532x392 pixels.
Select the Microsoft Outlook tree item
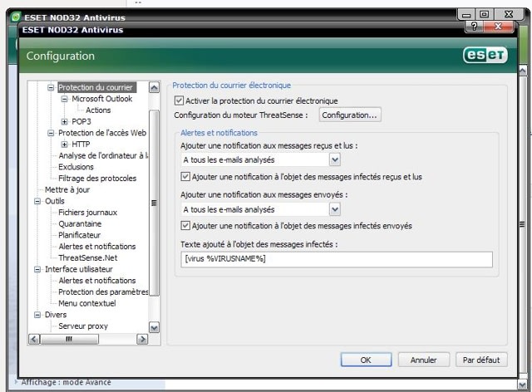tap(101, 99)
